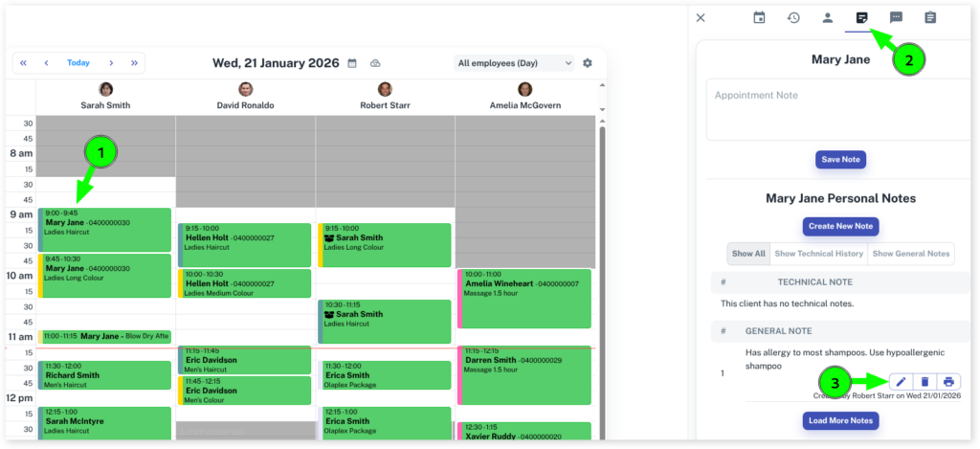The image size is (980, 449).
Task: Go to next day using single chevron
Action: pos(111,63)
